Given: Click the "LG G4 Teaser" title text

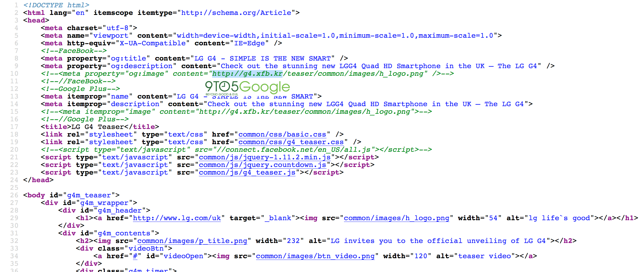Looking at the screenshot, I should point(97,127).
